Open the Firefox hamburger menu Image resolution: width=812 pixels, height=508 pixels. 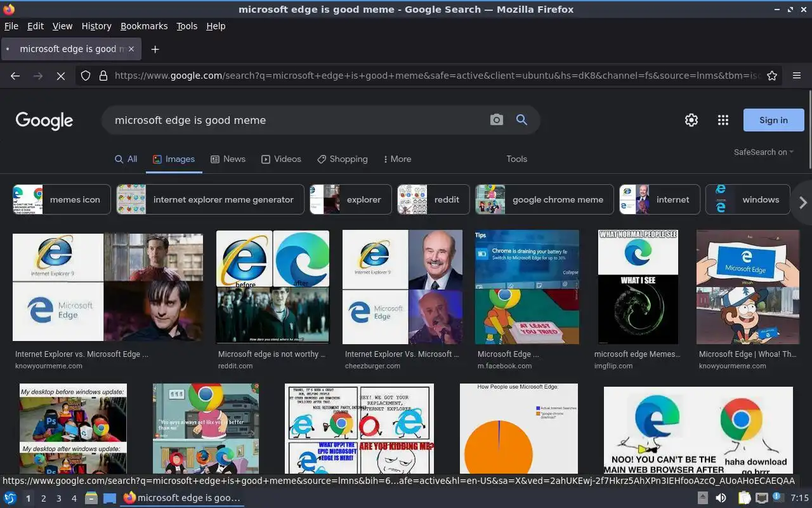pyautogui.click(x=797, y=76)
